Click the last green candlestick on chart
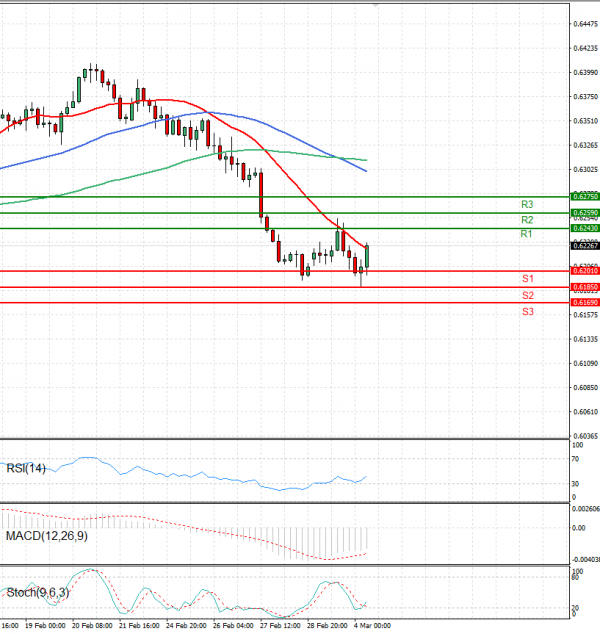The width and height of the screenshot is (600, 634). point(367,257)
